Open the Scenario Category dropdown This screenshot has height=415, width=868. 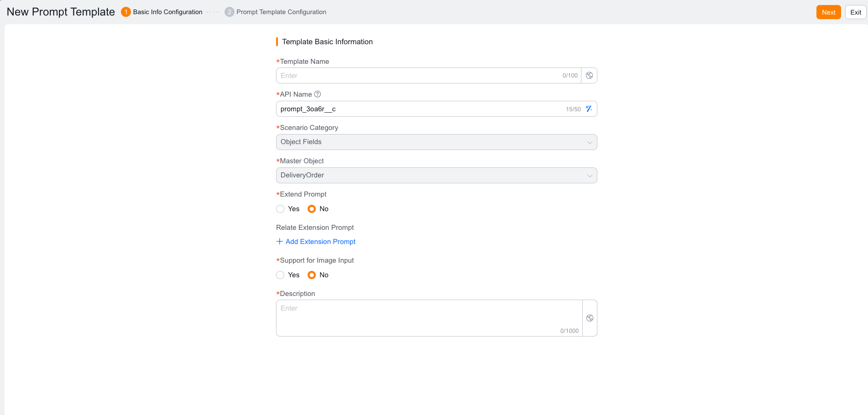436,142
